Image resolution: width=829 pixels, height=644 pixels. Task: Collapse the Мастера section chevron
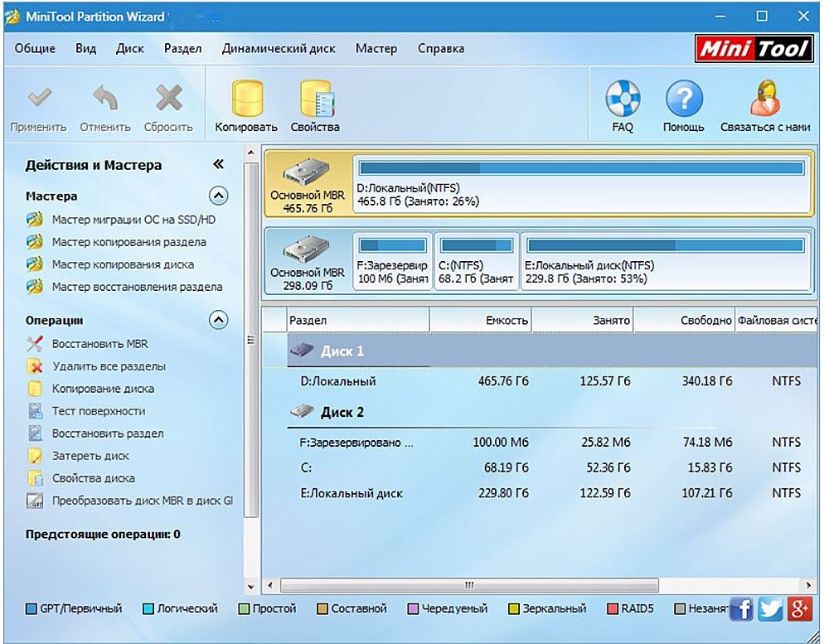[218, 196]
